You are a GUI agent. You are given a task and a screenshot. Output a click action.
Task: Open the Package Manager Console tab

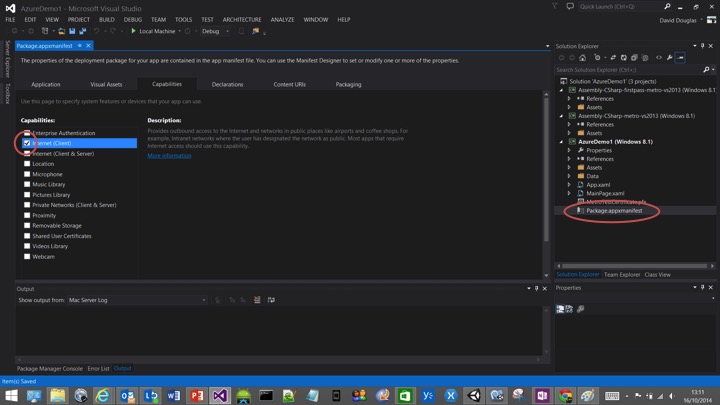50,368
